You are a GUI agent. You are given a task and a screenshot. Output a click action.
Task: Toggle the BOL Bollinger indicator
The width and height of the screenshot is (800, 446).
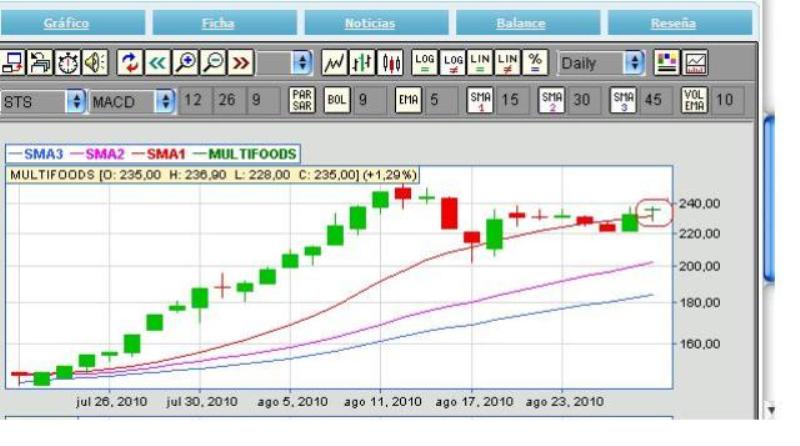point(337,100)
